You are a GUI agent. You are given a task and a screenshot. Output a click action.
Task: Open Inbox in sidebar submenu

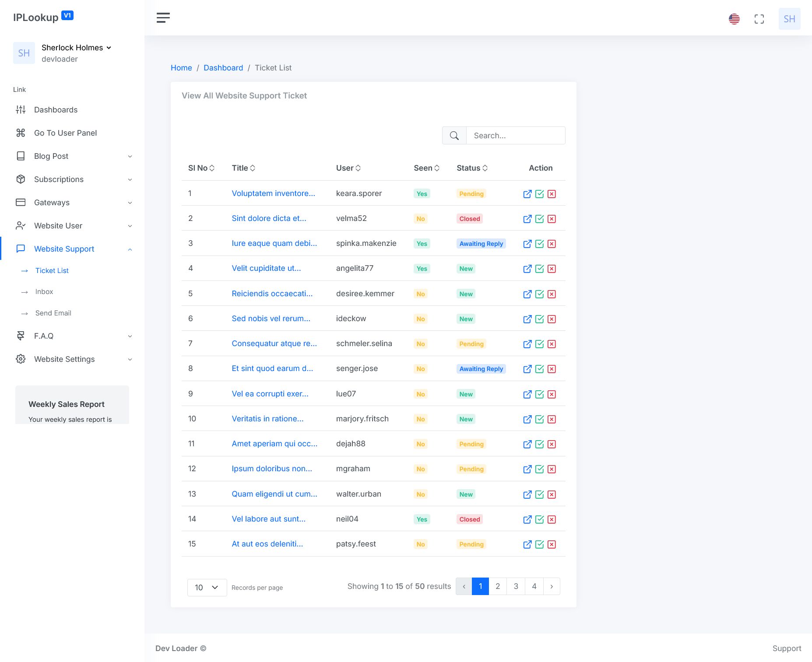[44, 292]
